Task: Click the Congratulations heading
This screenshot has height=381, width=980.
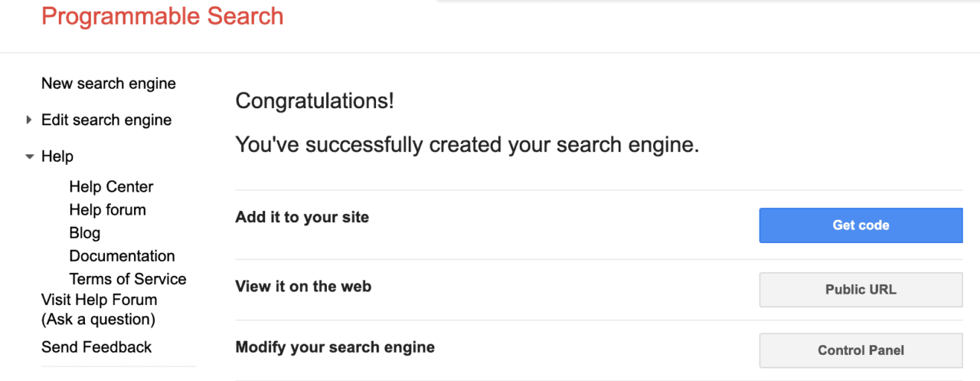Action: [315, 100]
